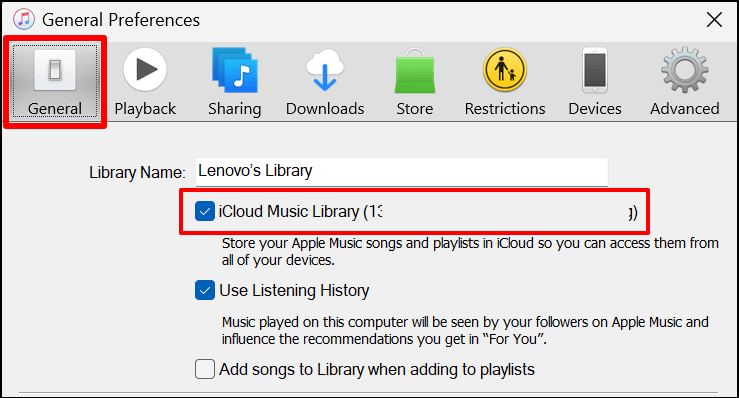Click the Advanced tab label

pos(685,109)
